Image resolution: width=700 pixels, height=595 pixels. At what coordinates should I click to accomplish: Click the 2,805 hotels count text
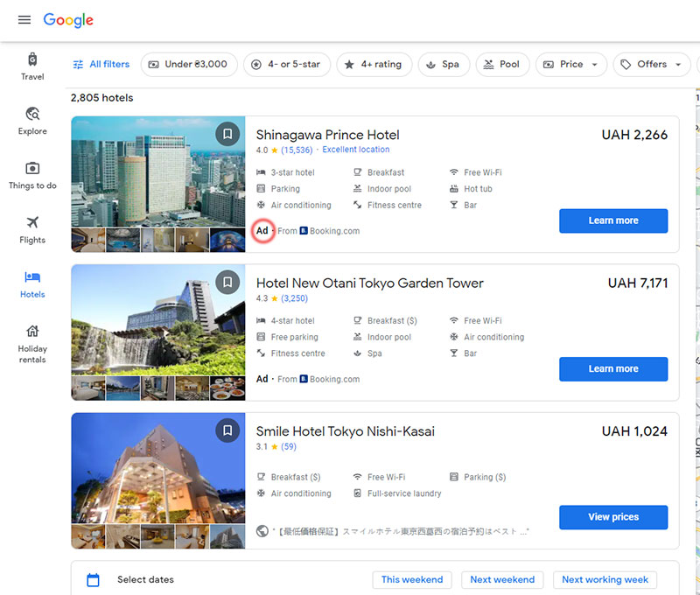pyautogui.click(x=101, y=98)
